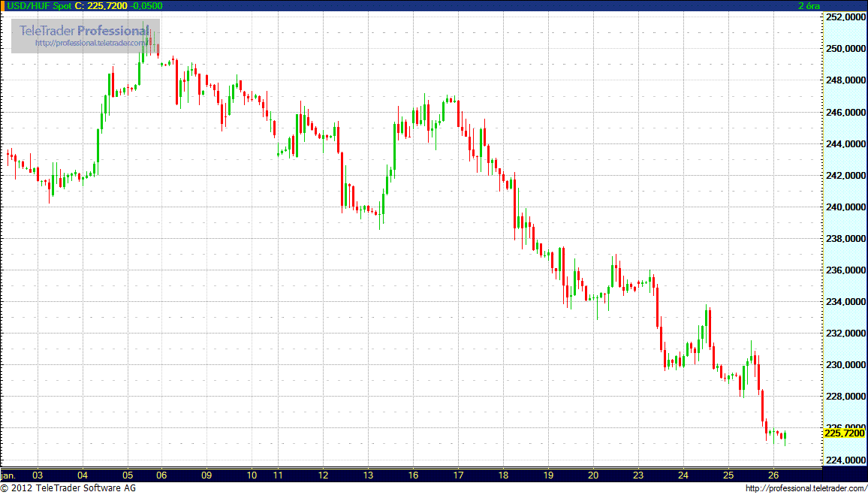The height and width of the screenshot is (495, 868).
Task: Click the yellow 225,7200 current price tag
Action: tap(844, 433)
